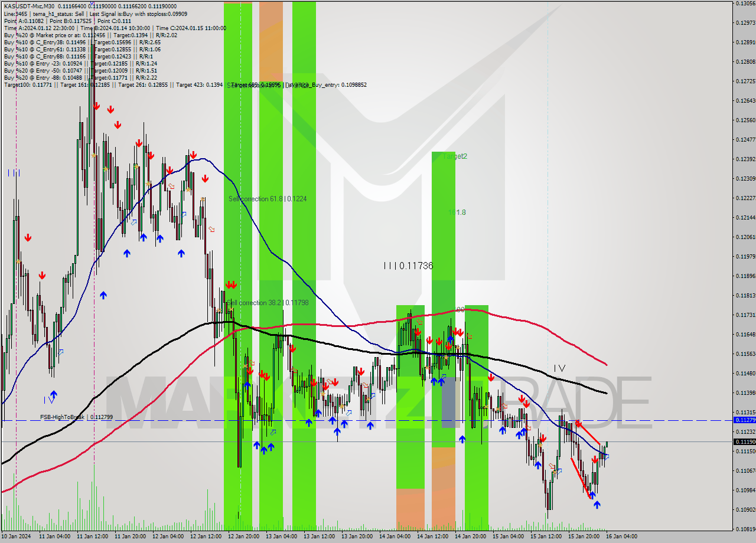The image size is (756, 543).
Task: Click the FSB-HighToBreak | 0.112799 label
Action: point(76,417)
